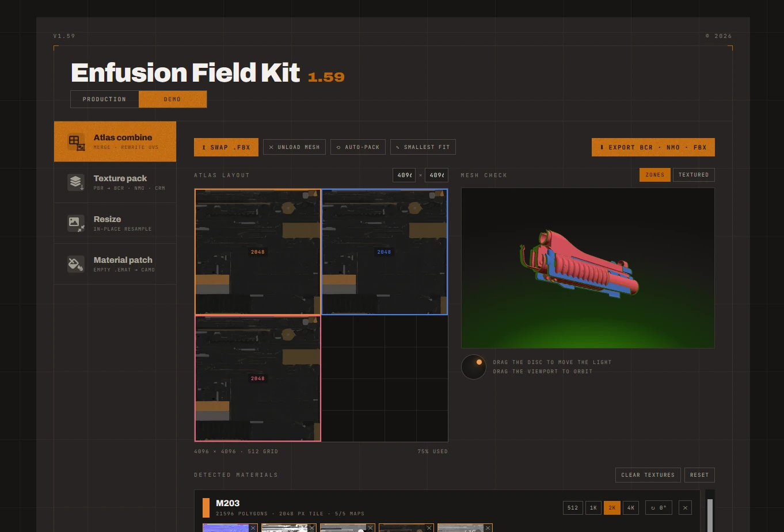Select the orange 2048 atlas tile

[x=258, y=252]
